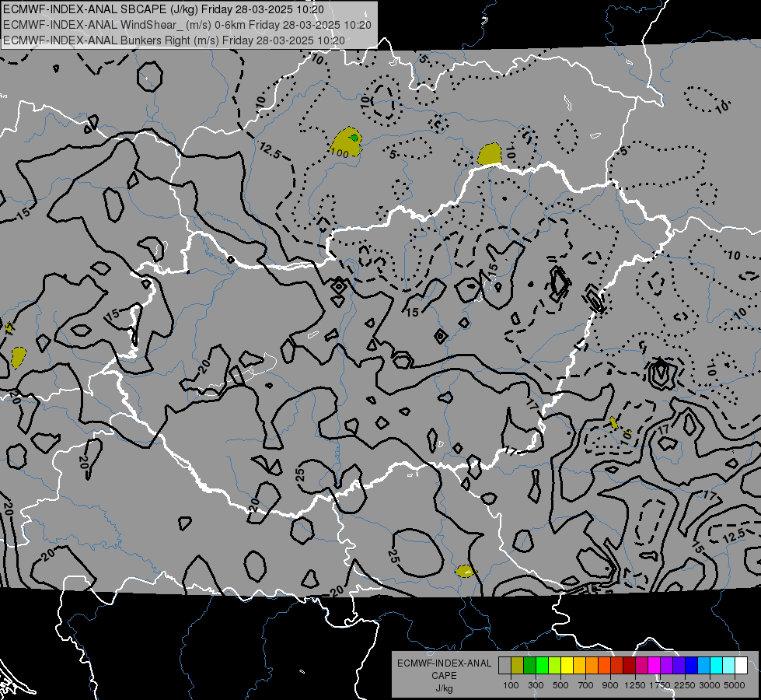Click the SBCAPE (J/kg) title line
Screen dimensions: 761x700
tap(163, 9)
